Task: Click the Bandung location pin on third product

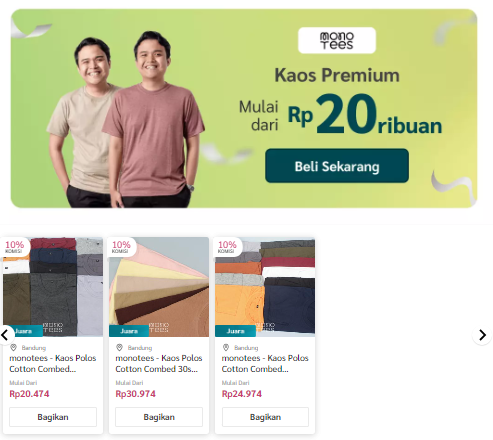Action: tap(226, 348)
